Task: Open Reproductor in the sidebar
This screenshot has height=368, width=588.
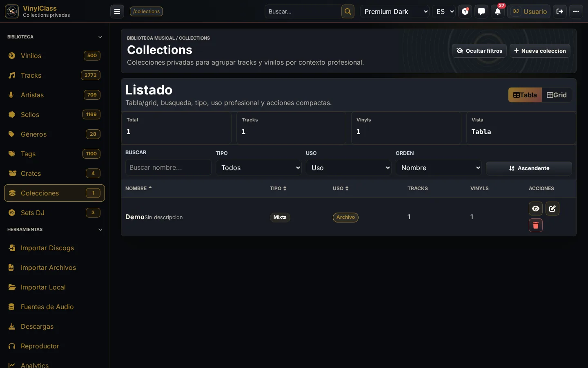Action: point(54,346)
